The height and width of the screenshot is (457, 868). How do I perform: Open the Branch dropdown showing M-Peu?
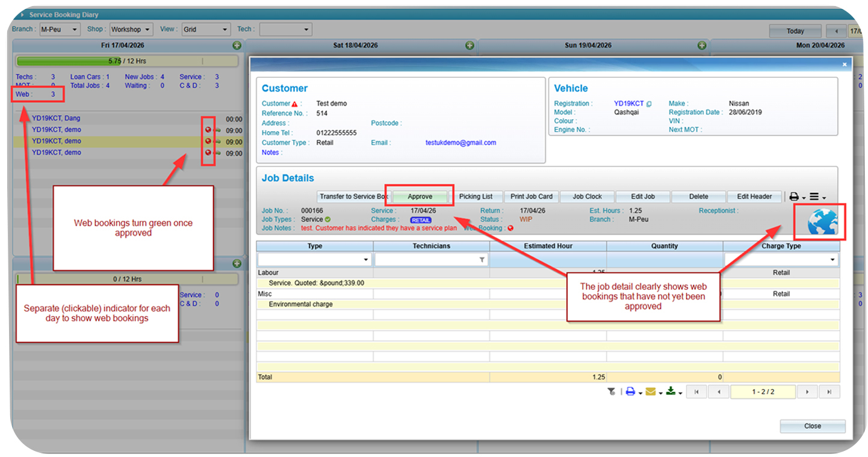click(x=59, y=29)
